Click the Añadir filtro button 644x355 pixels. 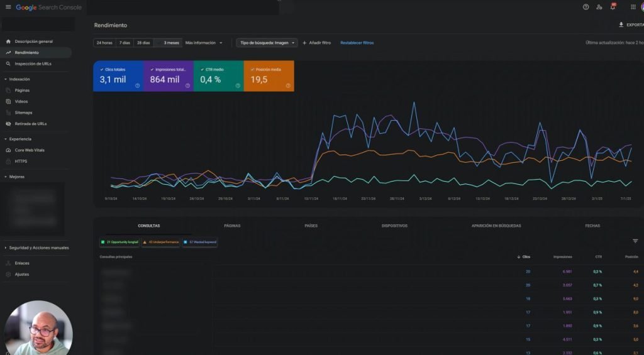point(317,43)
